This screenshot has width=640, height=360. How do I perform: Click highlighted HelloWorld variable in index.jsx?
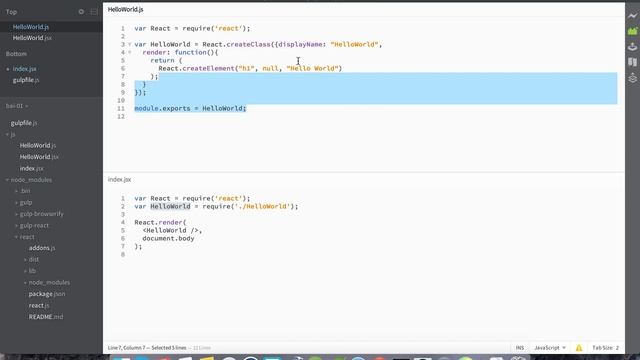[170, 207]
